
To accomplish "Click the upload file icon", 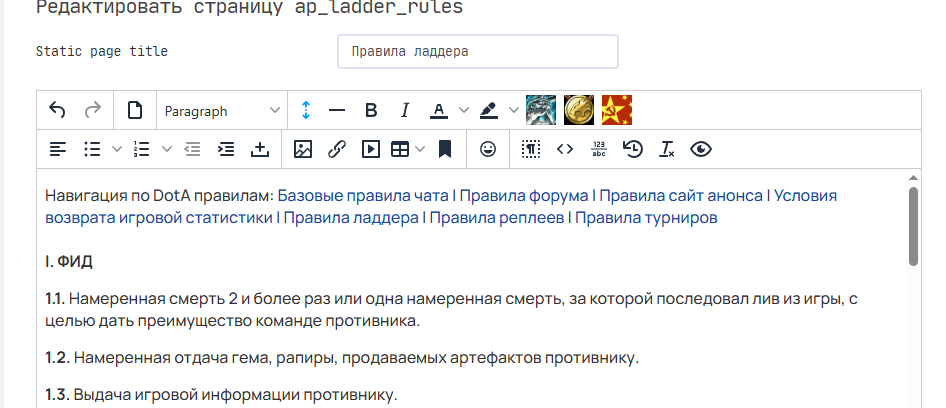I will click(259, 149).
